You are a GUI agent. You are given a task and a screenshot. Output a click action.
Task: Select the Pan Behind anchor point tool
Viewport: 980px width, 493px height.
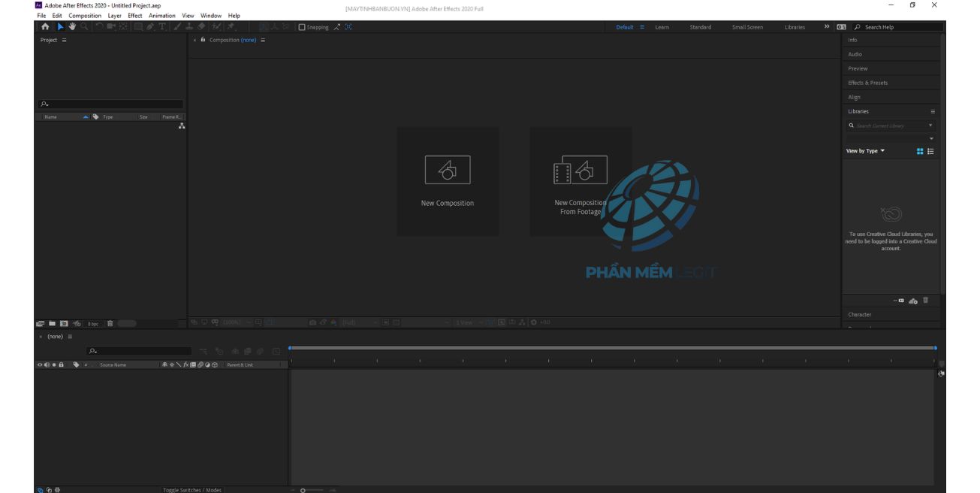(x=124, y=26)
